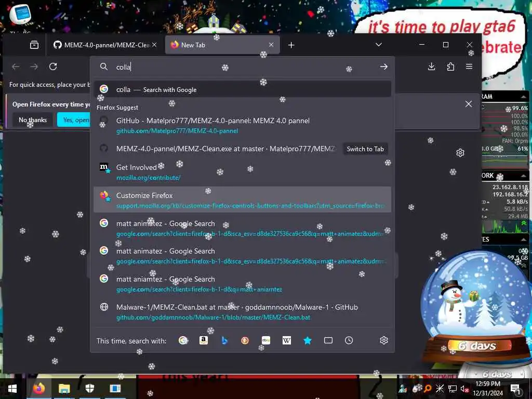The width and height of the screenshot is (532, 399).
Task: Expand the list all tabs chevron
Action: tap(379, 45)
